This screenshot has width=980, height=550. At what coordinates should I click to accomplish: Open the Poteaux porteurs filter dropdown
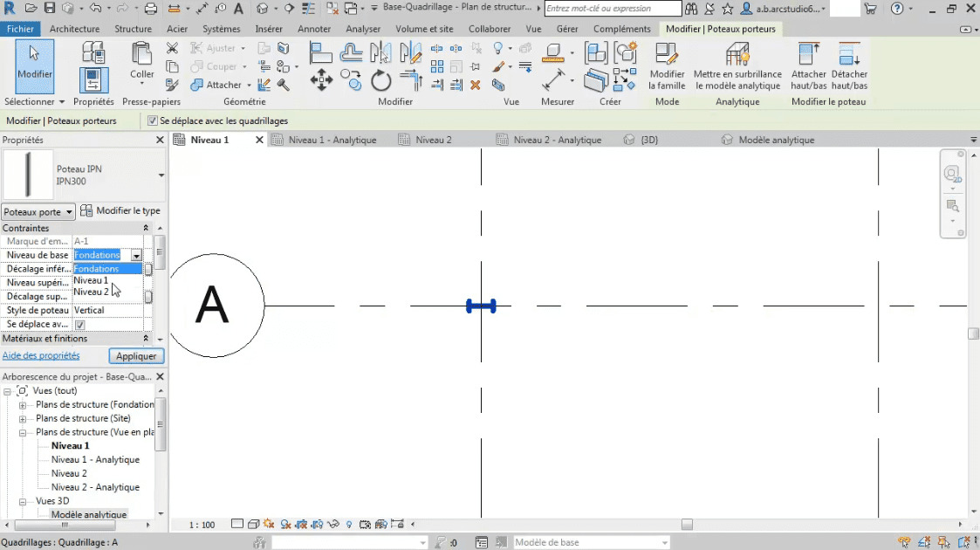click(38, 212)
